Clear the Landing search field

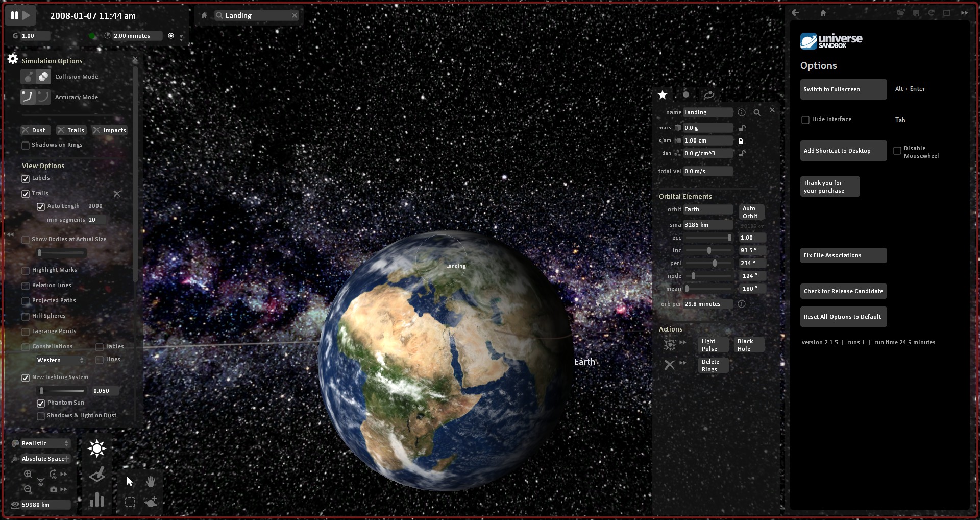click(x=295, y=15)
